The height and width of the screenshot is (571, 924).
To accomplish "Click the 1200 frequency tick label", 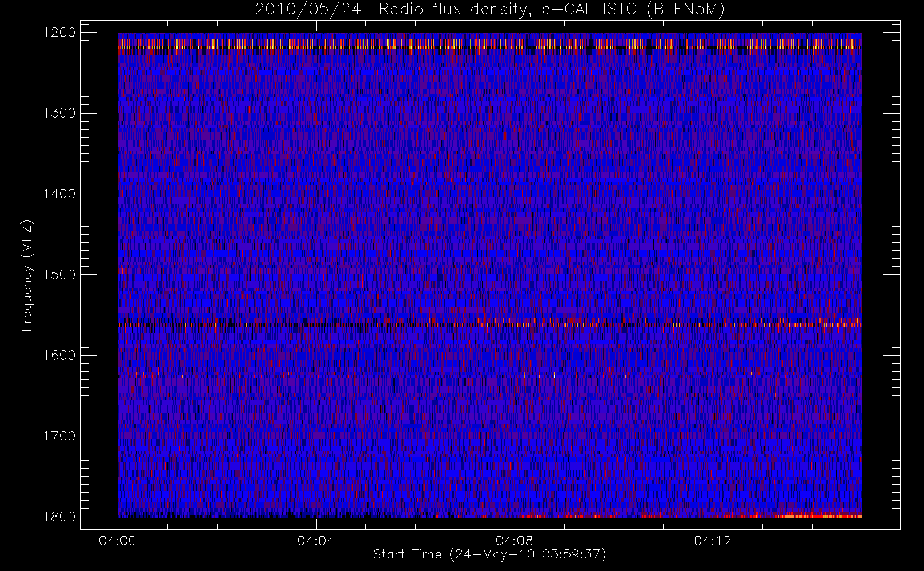I will [59, 32].
